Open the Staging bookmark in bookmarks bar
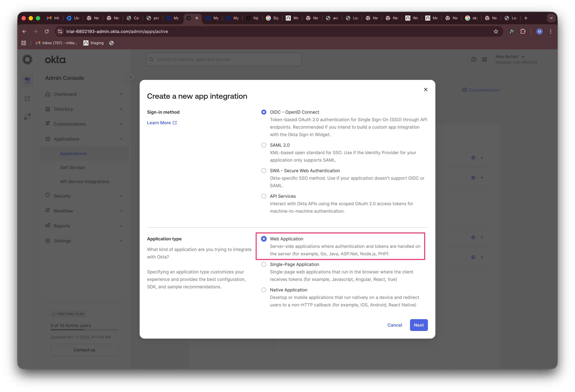This screenshot has width=575, height=392. pyautogui.click(x=94, y=43)
